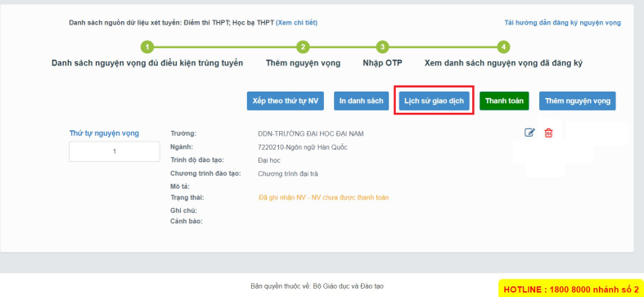Select '7220210-Ngôn ngữ Hàn Quốc' text
This screenshot has height=297, width=644.
pyautogui.click(x=303, y=147)
